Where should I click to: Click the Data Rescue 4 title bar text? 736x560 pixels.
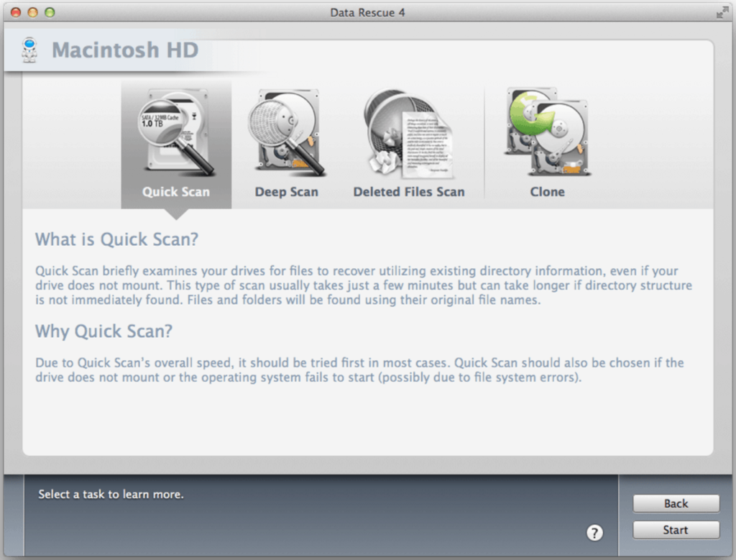pos(367,13)
